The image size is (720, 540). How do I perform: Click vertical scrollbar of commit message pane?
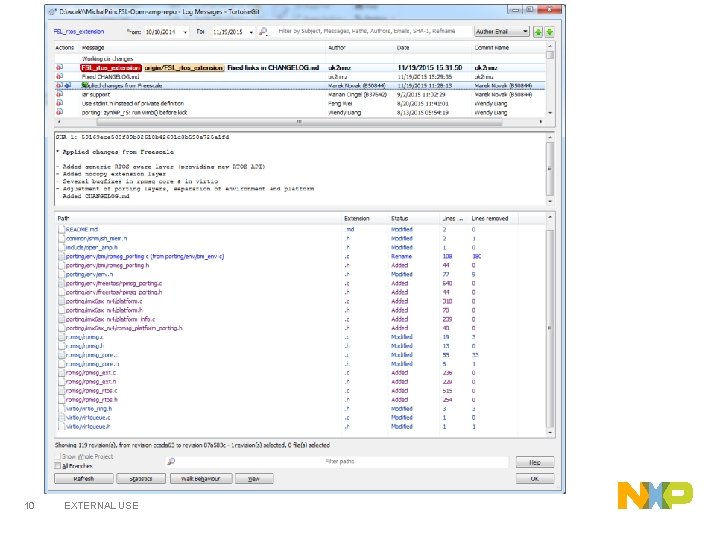[x=550, y=169]
